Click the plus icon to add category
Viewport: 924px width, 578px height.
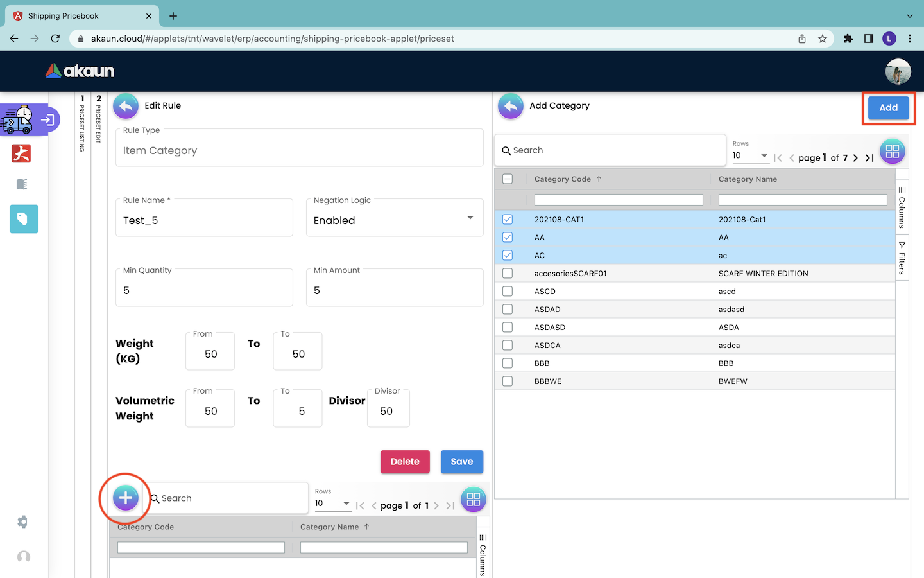[x=126, y=498]
